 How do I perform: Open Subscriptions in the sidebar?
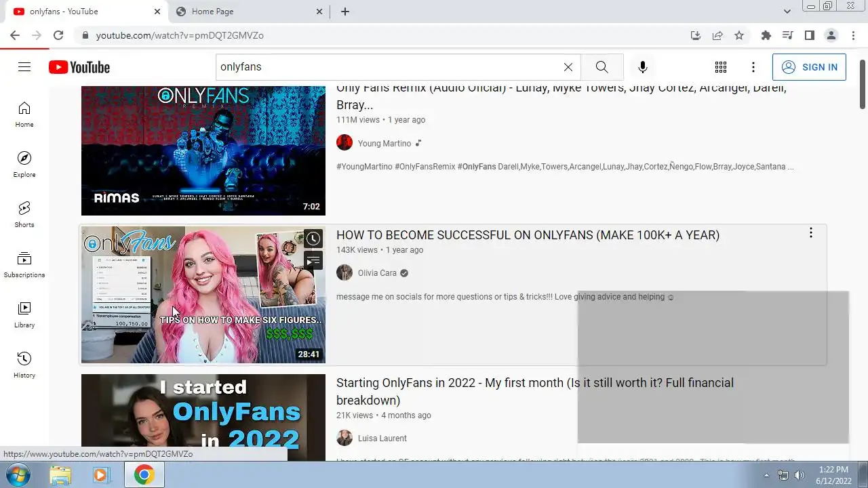(24, 265)
